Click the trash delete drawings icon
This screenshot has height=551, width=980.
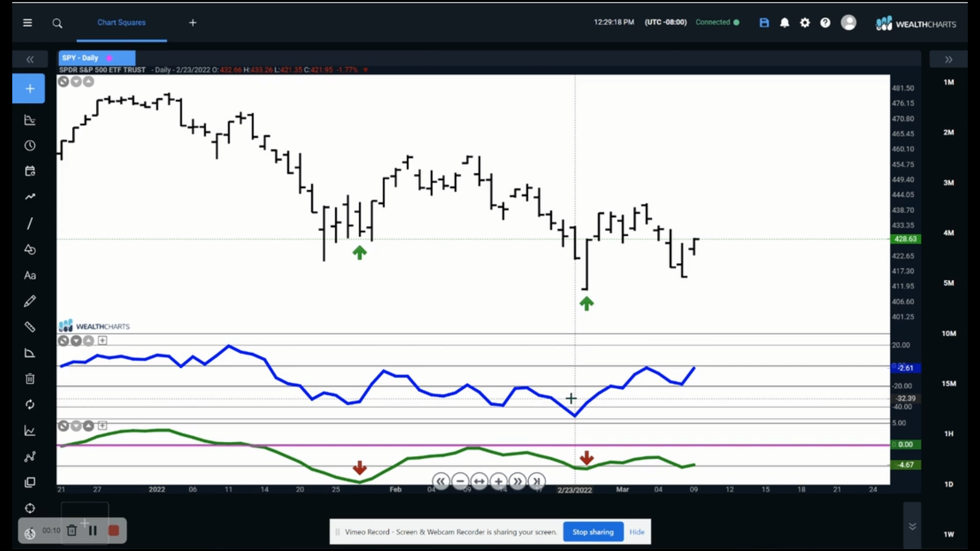(x=30, y=379)
